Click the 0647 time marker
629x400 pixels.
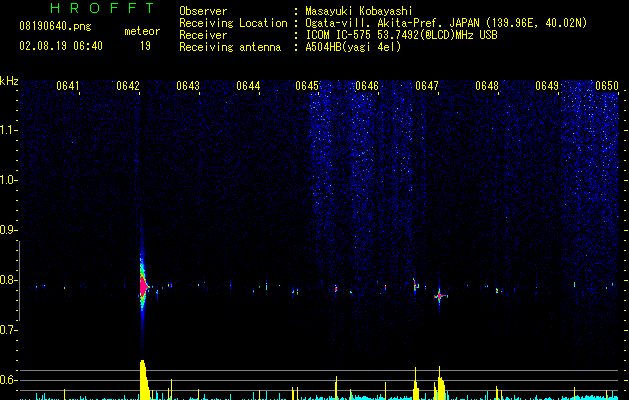[x=427, y=86]
